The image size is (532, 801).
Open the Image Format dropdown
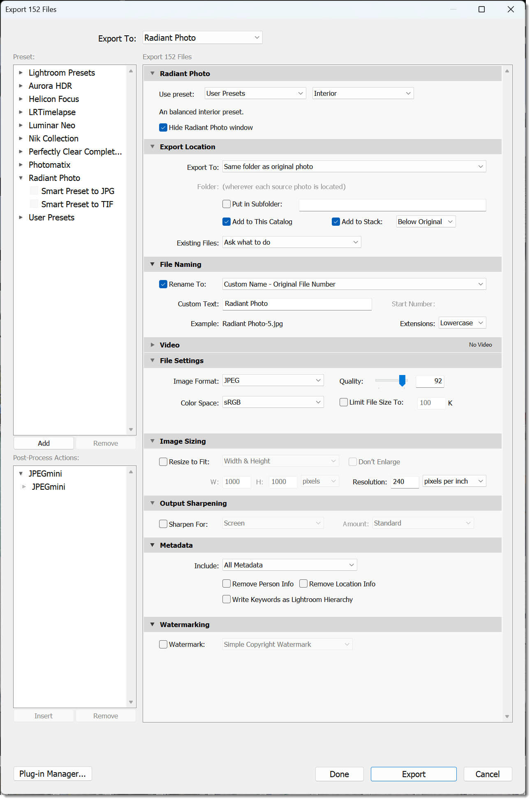pos(273,381)
